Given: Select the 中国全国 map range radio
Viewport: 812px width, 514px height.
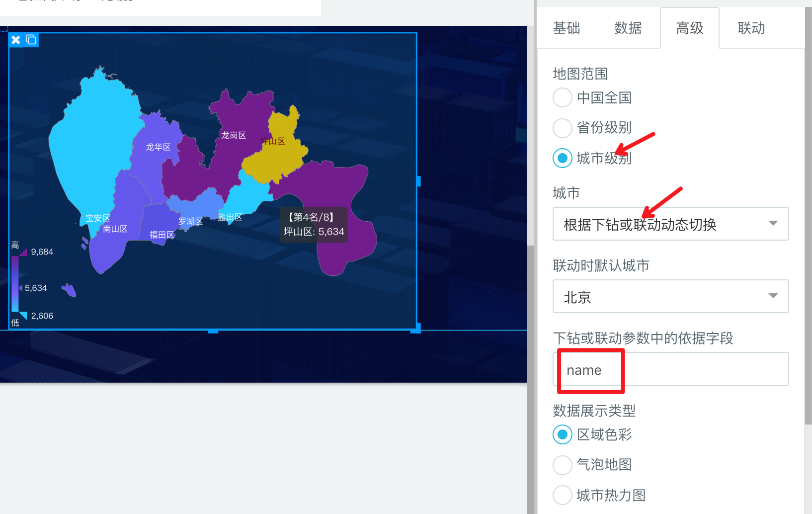Looking at the screenshot, I should 563,97.
